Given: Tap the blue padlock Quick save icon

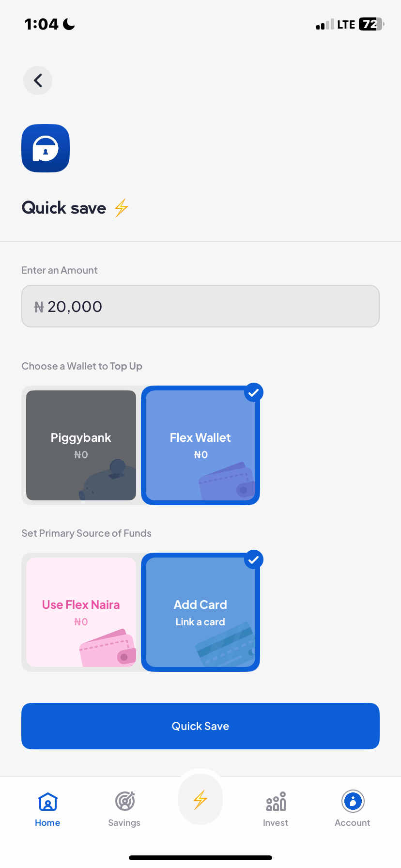Looking at the screenshot, I should point(45,148).
